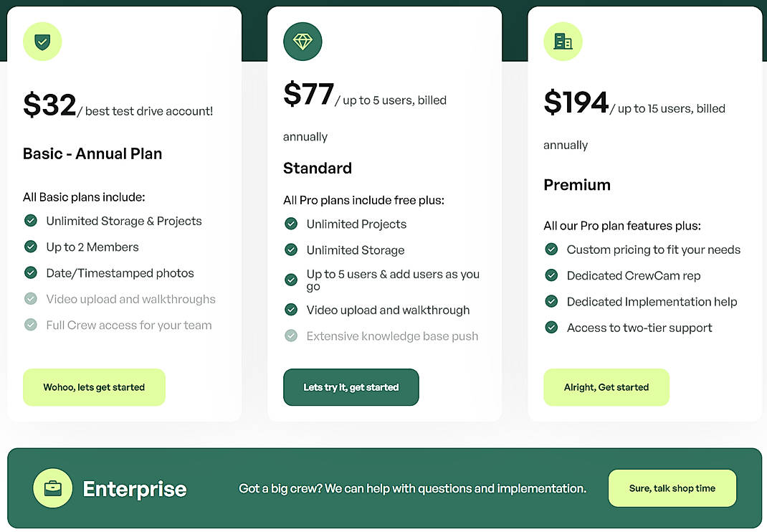
Task: Toggle the Extensive knowledge base push item
Action: pos(291,336)
